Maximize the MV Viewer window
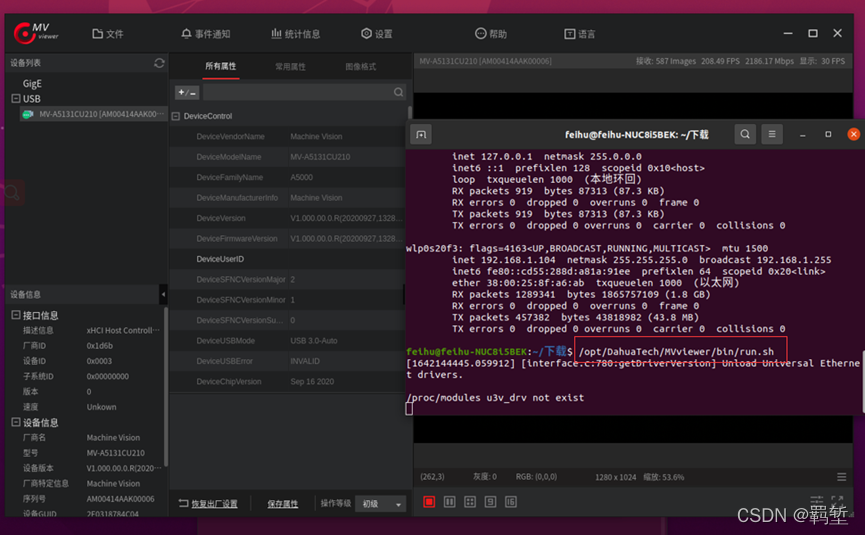 coord(813,33)
